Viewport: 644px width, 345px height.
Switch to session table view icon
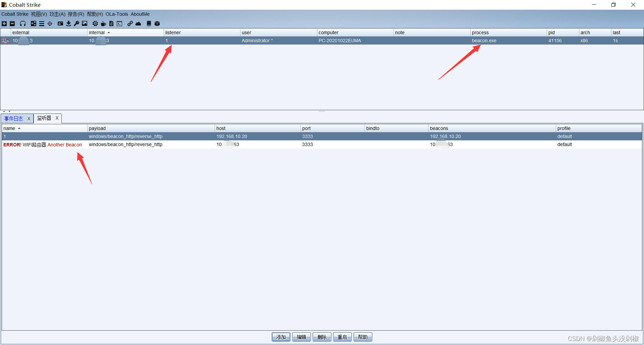42,23
